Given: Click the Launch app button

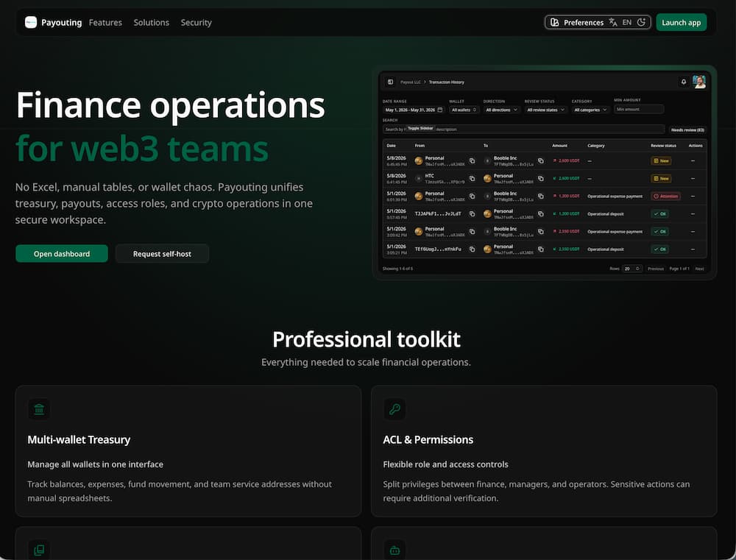Looking at the screenshot, I should click(x=681, y=23).
